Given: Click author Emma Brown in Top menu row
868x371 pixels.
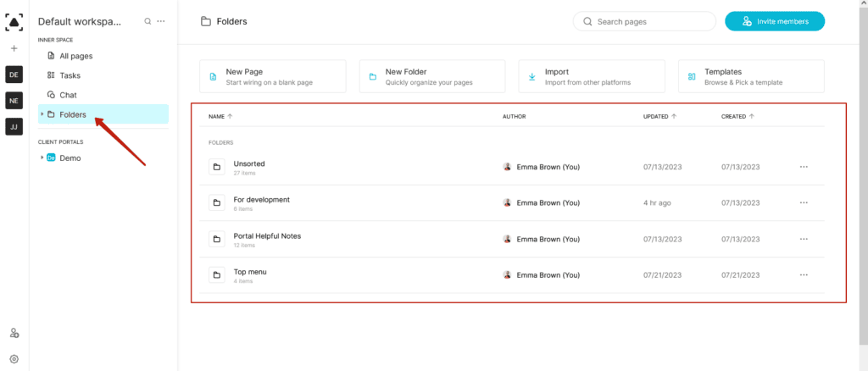Looking at the screenshot, I should (542, 274).
